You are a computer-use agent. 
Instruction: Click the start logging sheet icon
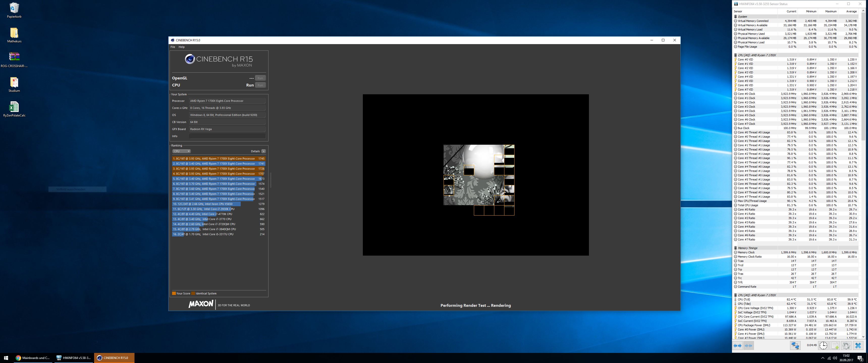point(835,346)
